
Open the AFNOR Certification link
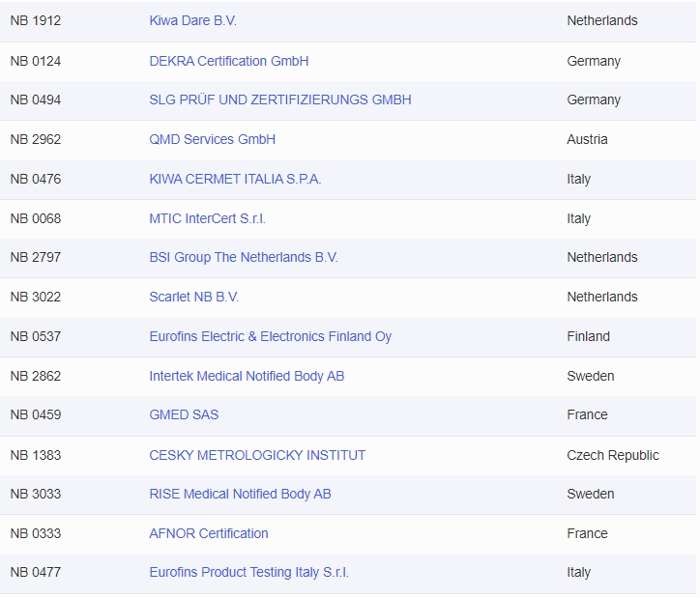(x=209, y=534)
